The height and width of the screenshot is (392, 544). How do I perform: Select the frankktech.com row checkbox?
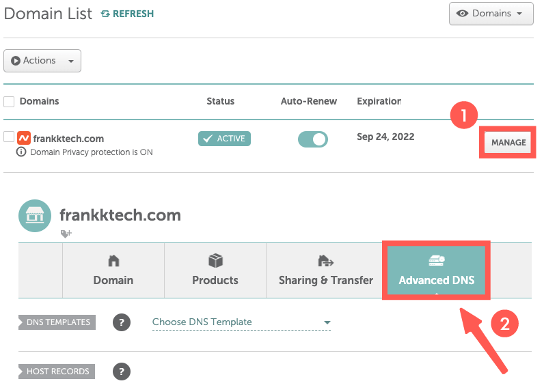pyautogui.click(x=9, y=137)
